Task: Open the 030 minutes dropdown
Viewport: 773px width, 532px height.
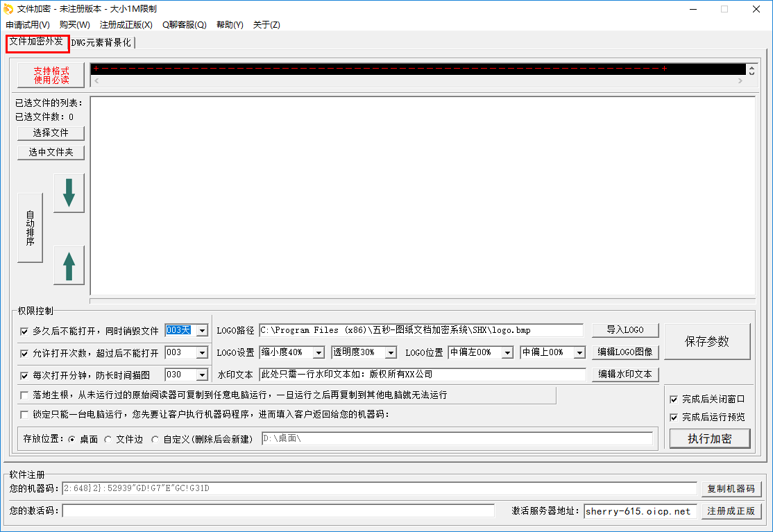Action: tap(202, 375)
